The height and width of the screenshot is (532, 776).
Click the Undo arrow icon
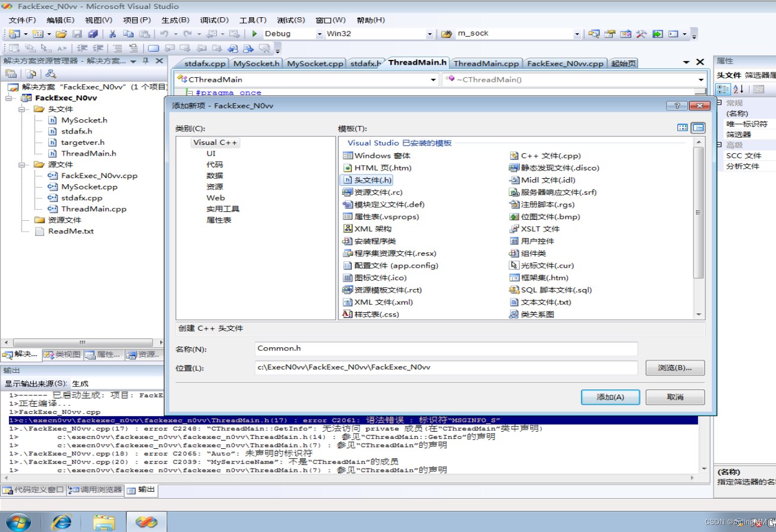click(164, 34)
